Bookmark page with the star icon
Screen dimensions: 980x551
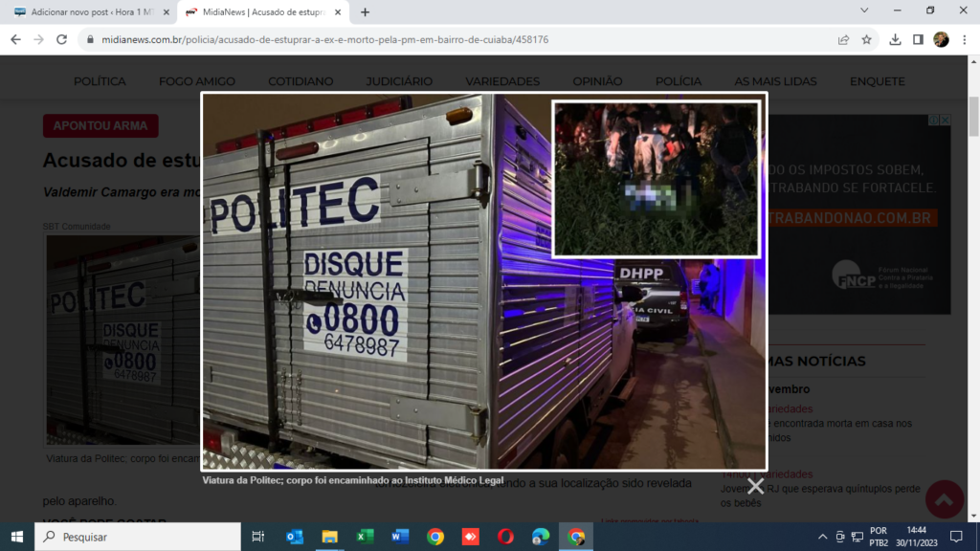pos(866,39)
